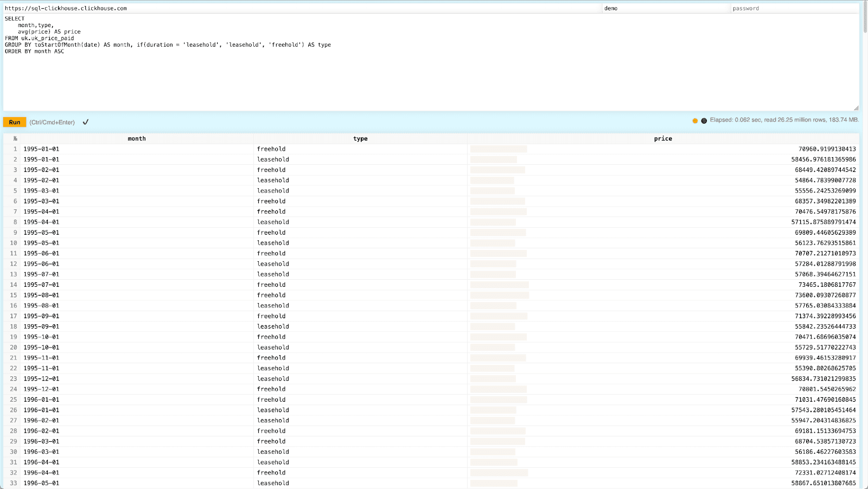Run the SQL query
868x489 pixels.
15,123
